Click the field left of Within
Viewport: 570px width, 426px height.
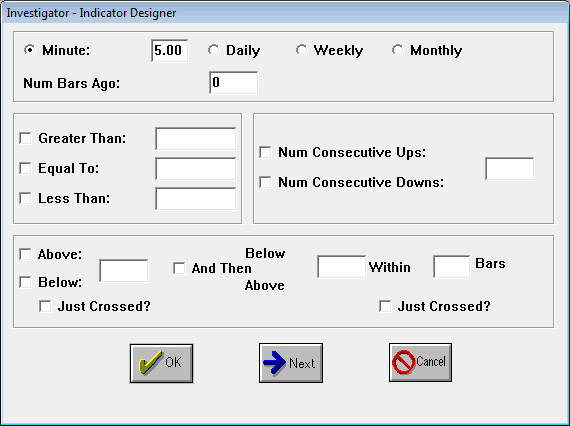[x=342, y=266]
